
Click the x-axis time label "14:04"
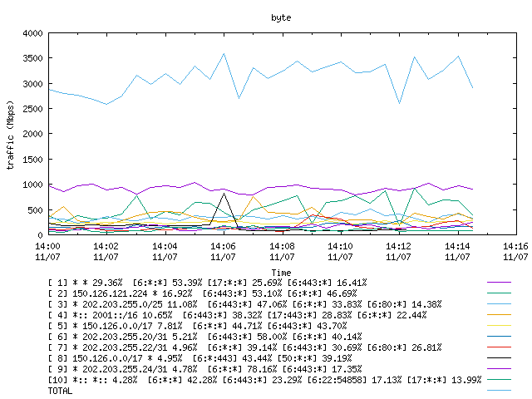165,246
